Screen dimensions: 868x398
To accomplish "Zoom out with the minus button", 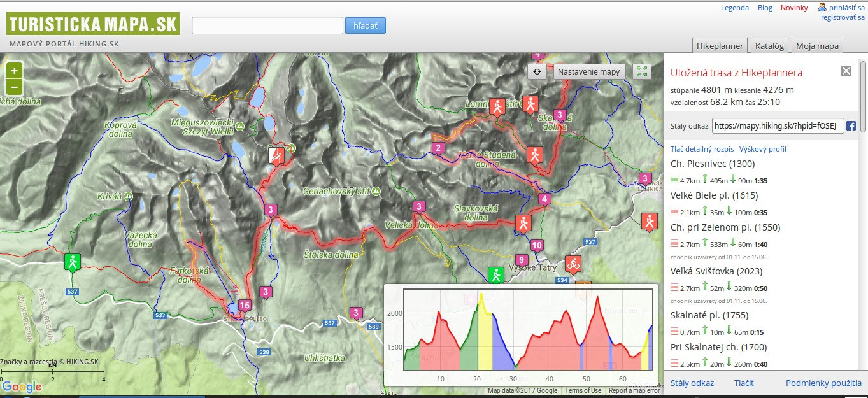I will tap(14, 87).
